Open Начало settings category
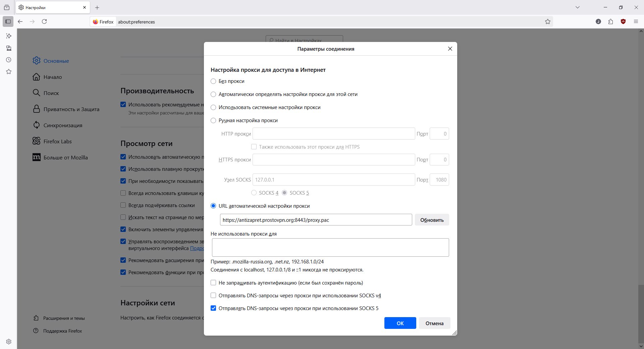The width and height of the screenshot is (644, 349). coord(47,77)
